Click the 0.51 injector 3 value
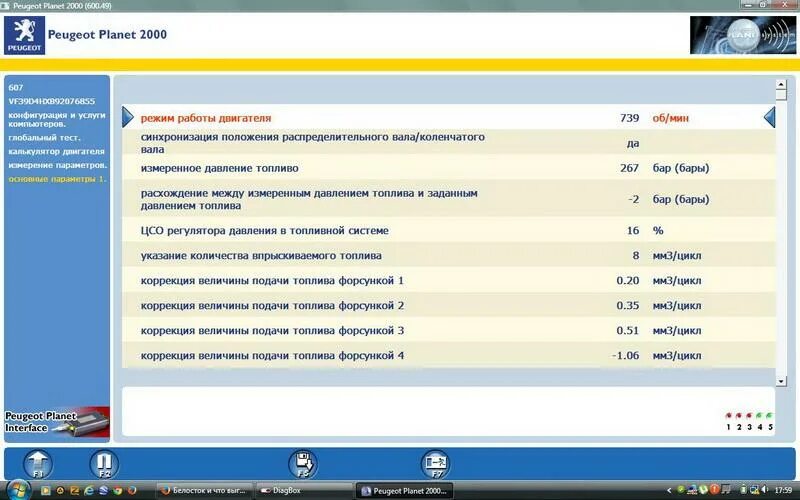The height and width of the screenshot is (500, 800). pyautogui.click(x=628, y=331)
